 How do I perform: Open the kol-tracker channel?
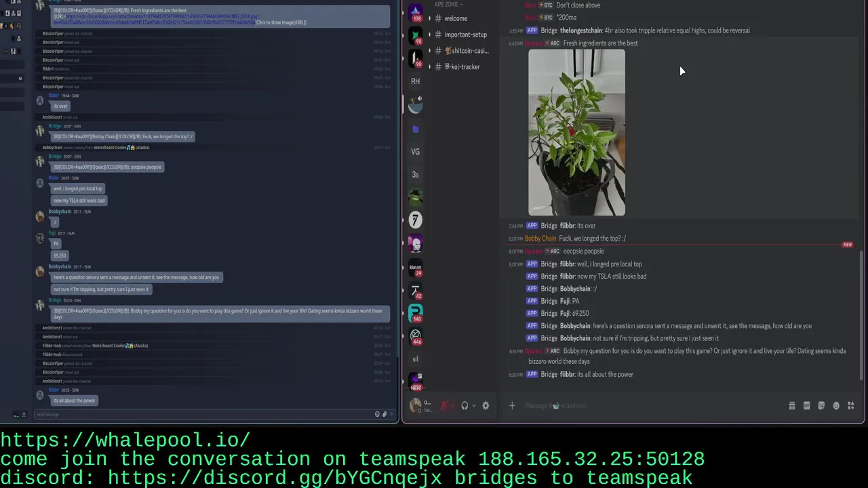[461, 66]
